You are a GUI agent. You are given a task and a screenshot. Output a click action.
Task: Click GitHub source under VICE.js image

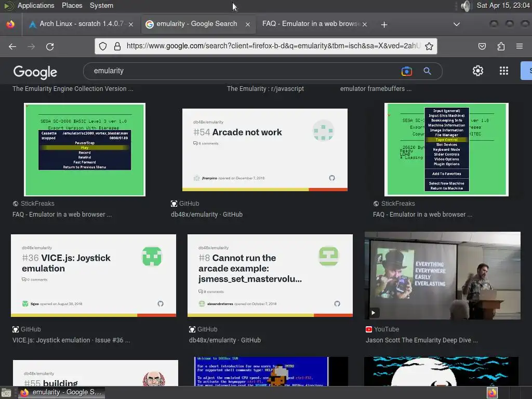[x=31, y=329]
